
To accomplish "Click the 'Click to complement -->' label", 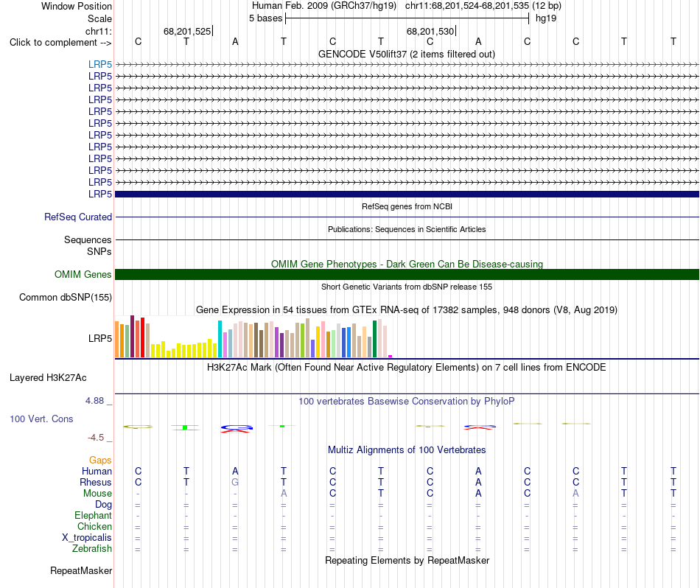I will [60, 43].
